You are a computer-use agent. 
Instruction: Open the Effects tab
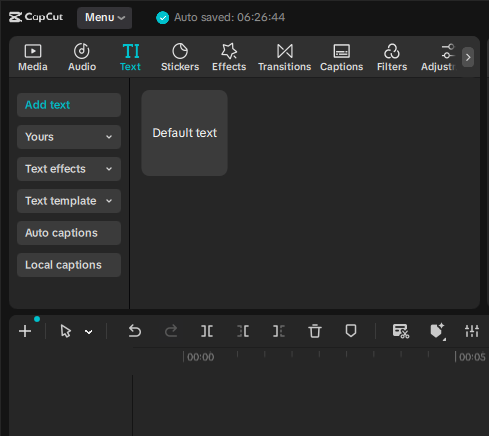pos(229,57)
